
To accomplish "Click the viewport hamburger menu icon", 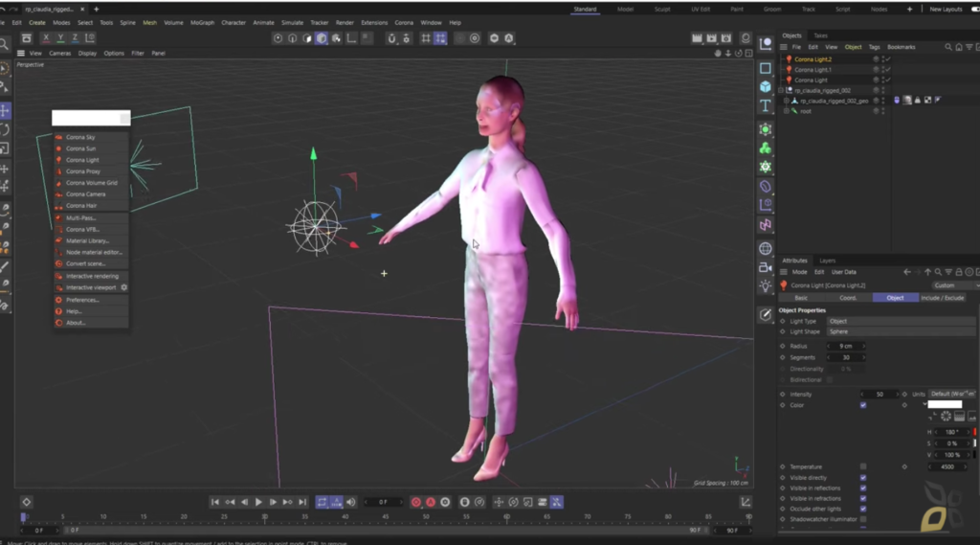I will click(x=21, y=54).
